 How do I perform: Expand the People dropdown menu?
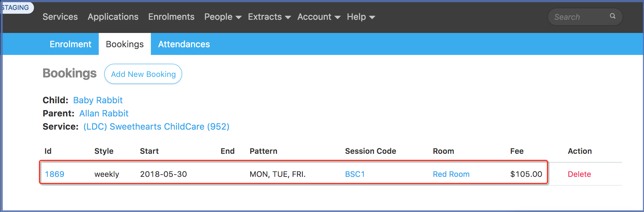click(223, 17)
